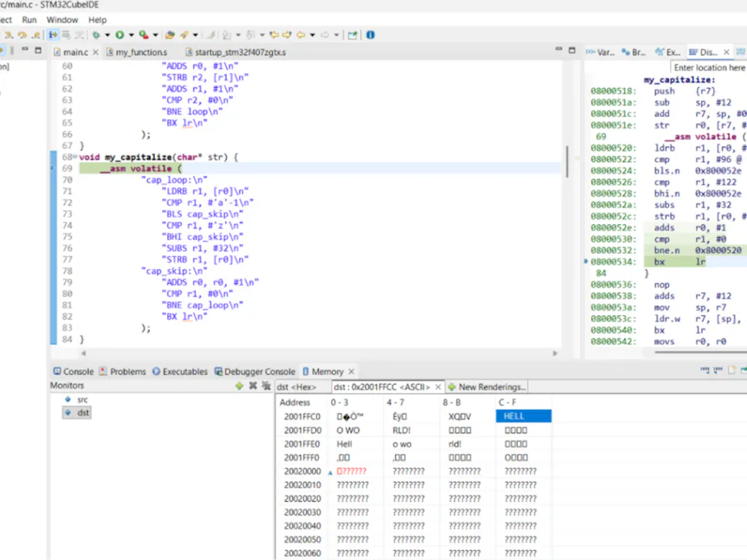Click memory address 2001FFE0 row label
Image resolution: width=747 pixels, height=560 pixels.
click(302, 444)
